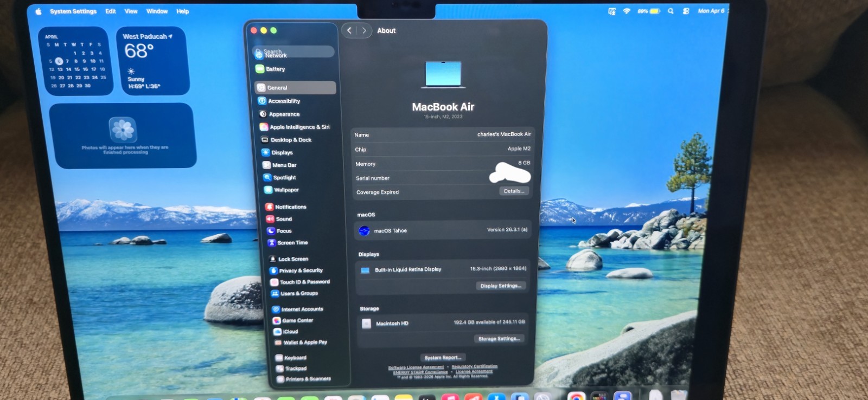Open the April calendar widget
Image resolution: width=868 pixels, height=400 pixels.
76,61
